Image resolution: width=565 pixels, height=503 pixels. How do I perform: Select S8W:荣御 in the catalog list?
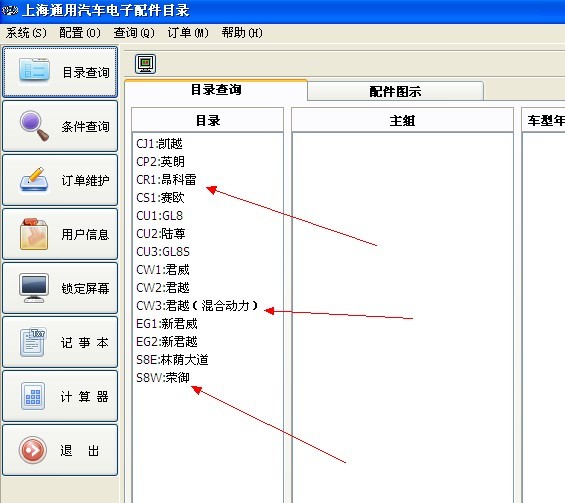163,378
